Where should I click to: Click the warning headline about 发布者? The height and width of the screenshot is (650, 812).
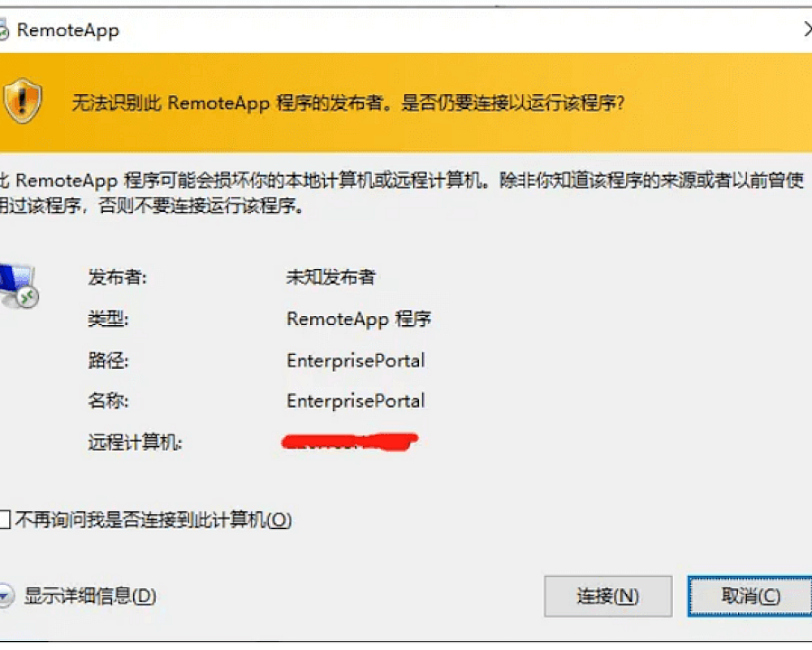(x=348, y=103)
